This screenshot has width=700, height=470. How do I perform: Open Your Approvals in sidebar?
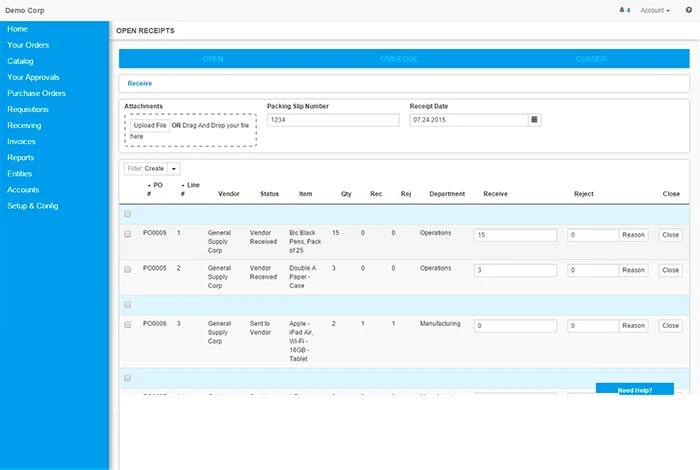pos(33,77)
